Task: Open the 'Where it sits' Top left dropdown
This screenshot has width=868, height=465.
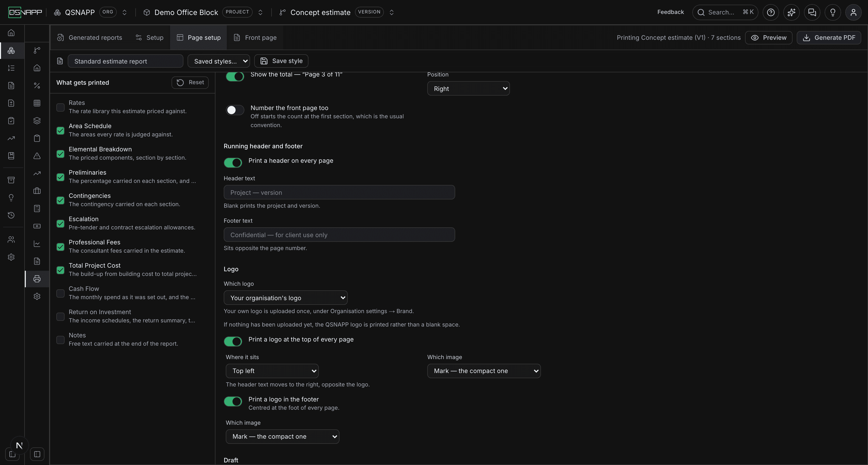Action: [x=272, y=371]
